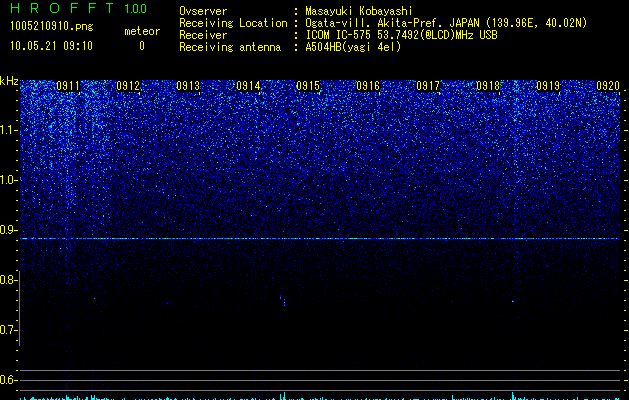
Task: Click the 0914 time marker
Action: [248, 86]
